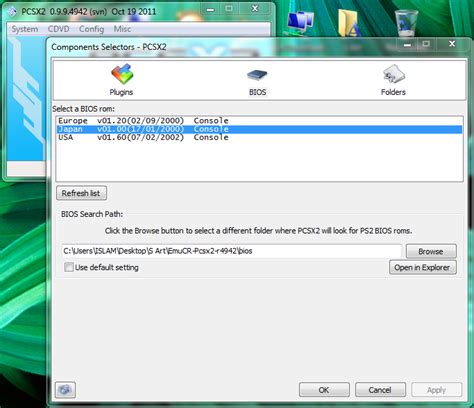
Task: Confirm with the OK button
Action: pyautogui.click(x=324, y=390)
